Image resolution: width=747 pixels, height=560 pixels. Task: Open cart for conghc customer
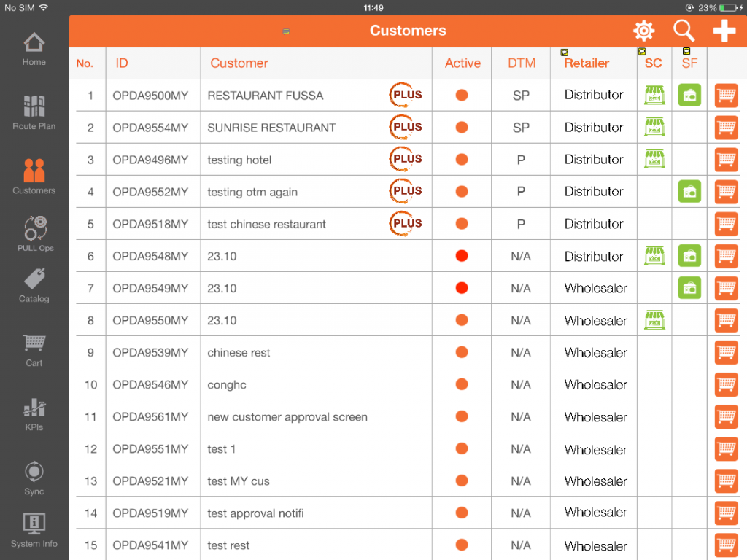pyautogui.click(x=726, y=384)
